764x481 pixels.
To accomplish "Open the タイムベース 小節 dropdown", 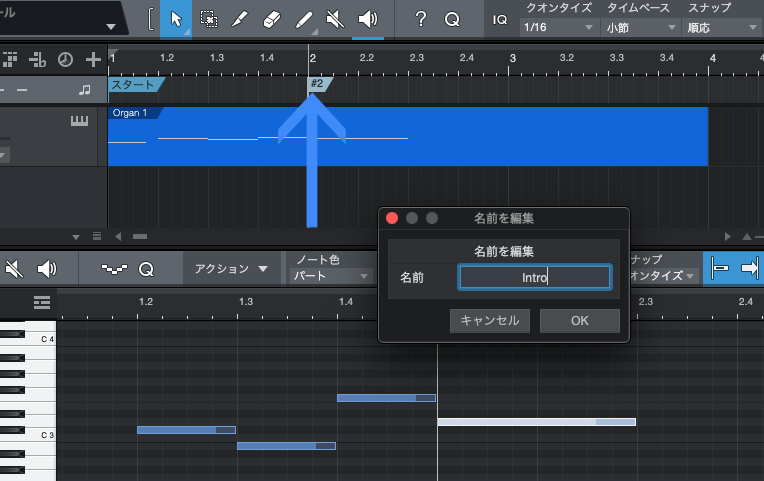I will pos(638,27).
